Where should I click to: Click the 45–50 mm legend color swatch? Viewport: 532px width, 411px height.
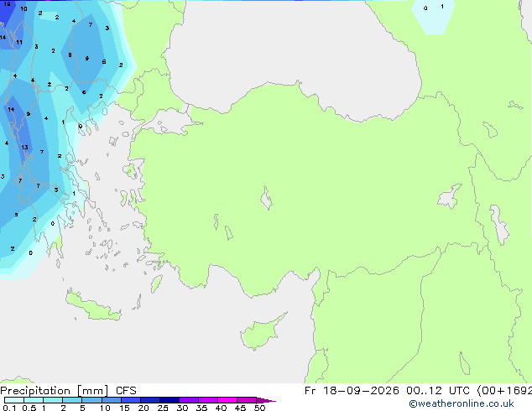pos(247,400)
